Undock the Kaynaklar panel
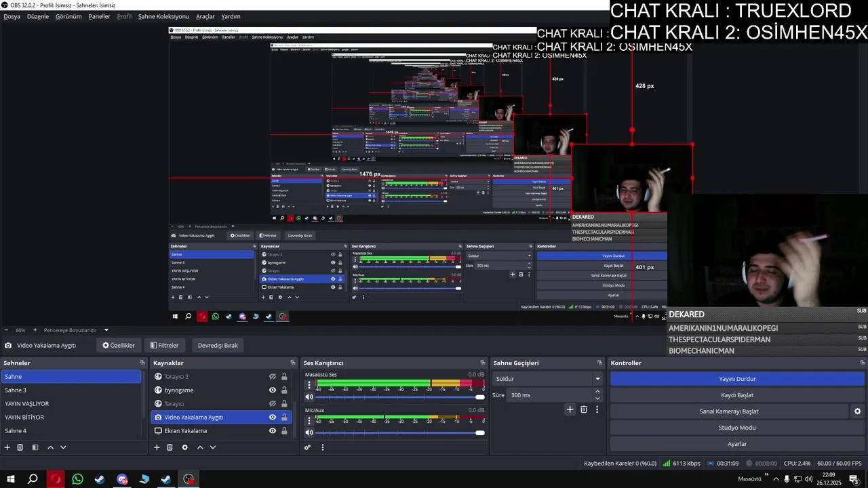 [293, 363]
